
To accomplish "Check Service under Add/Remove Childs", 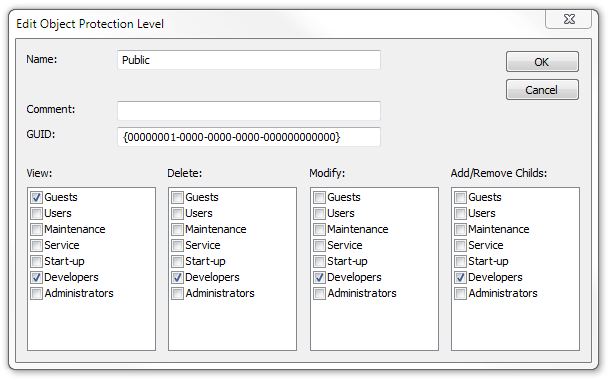I will [461, 245].
